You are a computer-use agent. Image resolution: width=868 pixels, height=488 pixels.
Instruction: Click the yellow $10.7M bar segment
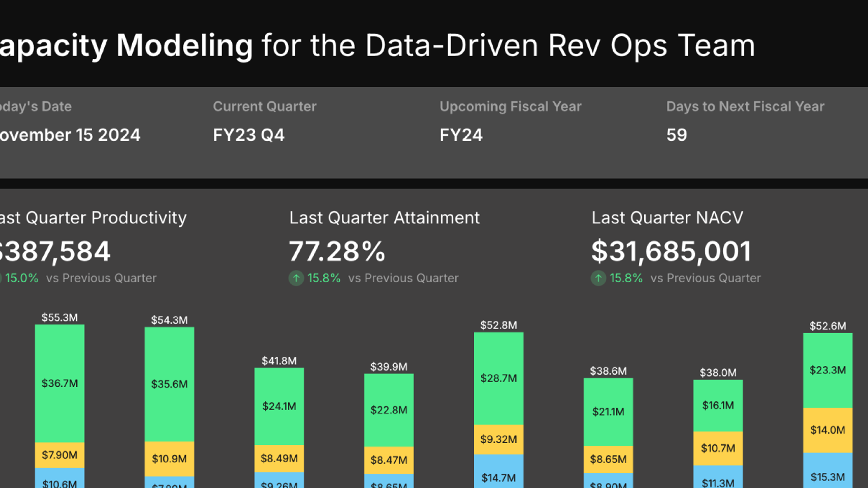pyautogui.click(x=718, y=449)
